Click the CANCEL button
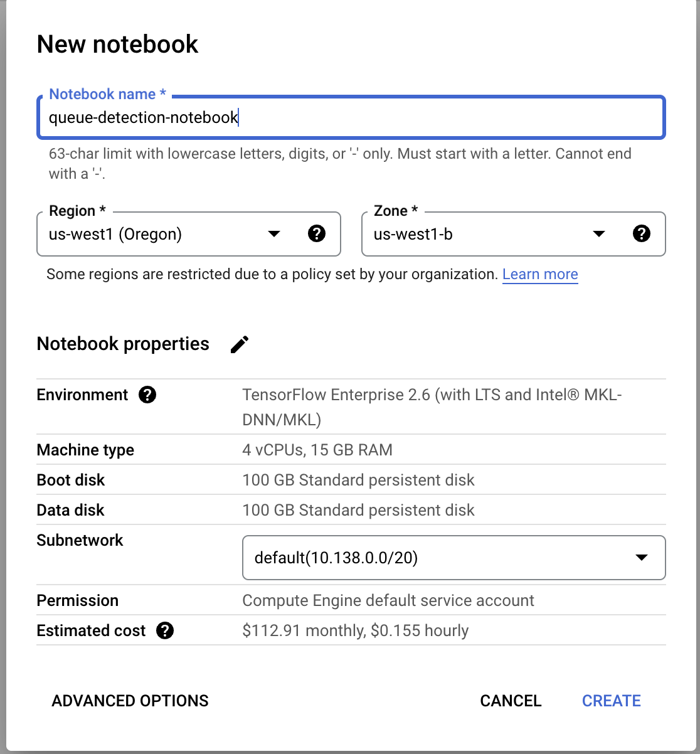Image resolution: width=700 pixels, height=754 pixels. pos(510,701)
